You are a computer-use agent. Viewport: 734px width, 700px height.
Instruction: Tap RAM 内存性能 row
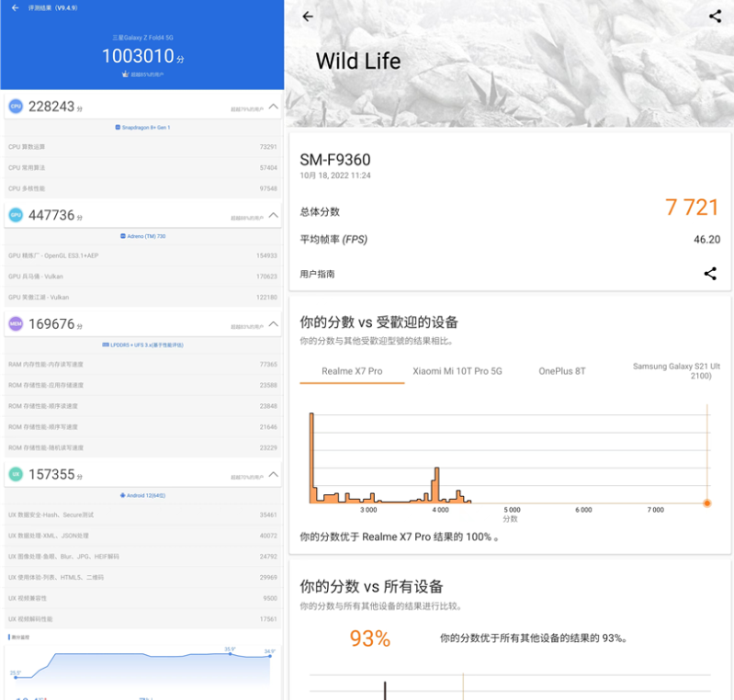[x=142, y=365]
